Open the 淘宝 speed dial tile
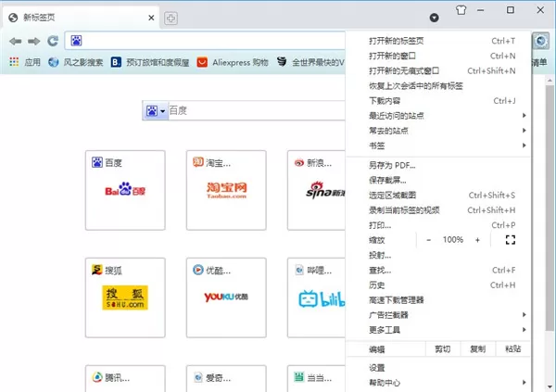556x392 pixels. pos(226,190)
